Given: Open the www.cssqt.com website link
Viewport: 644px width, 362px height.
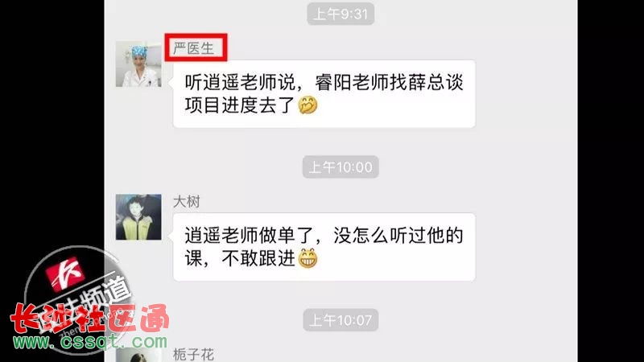Looking at the screenshot, I should point(90,341).
